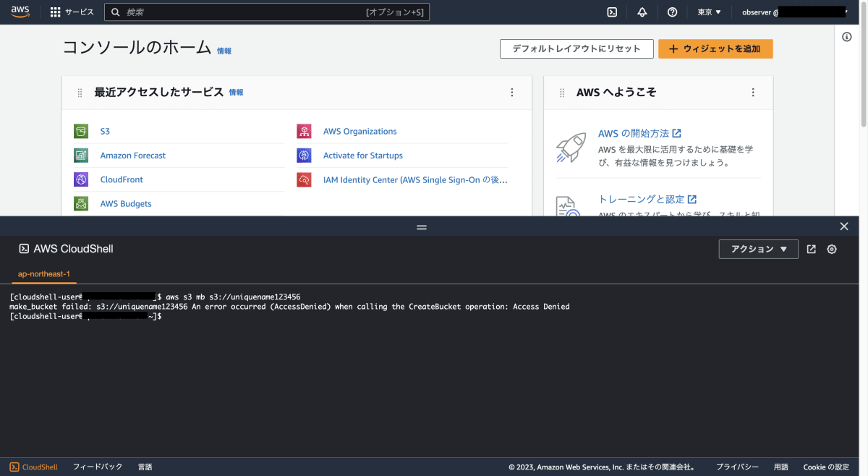Launch CloudShell from top bar icon
868x476 pixels.
612,12
